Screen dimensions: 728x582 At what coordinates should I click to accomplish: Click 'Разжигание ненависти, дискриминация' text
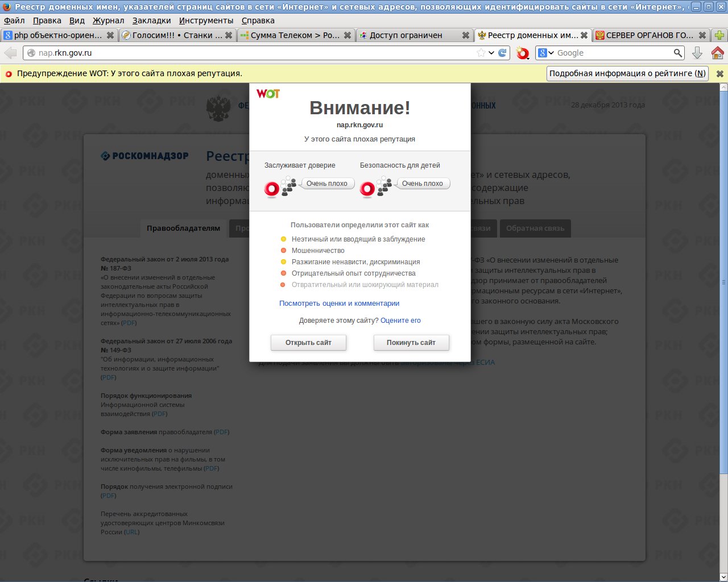click(x=356, y=262)
